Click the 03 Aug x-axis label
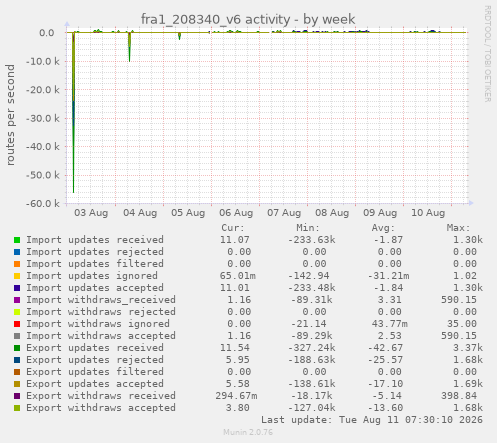The height and width of the screenshot is (443, 497). click(x=91, y=213)
